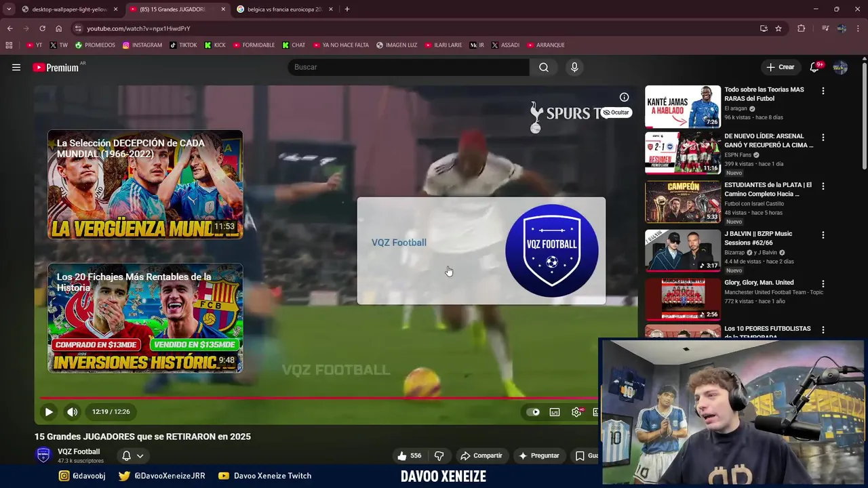Image resolution: width=868 pixels, height=488 pixels.
Task: Open the account avatar menu
Action: point(840,67)
